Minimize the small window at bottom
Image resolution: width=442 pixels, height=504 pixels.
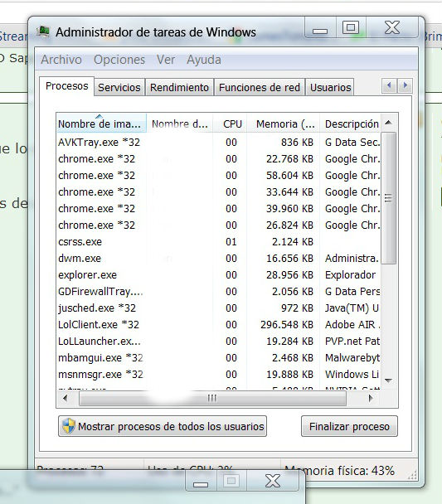point(201,482)
